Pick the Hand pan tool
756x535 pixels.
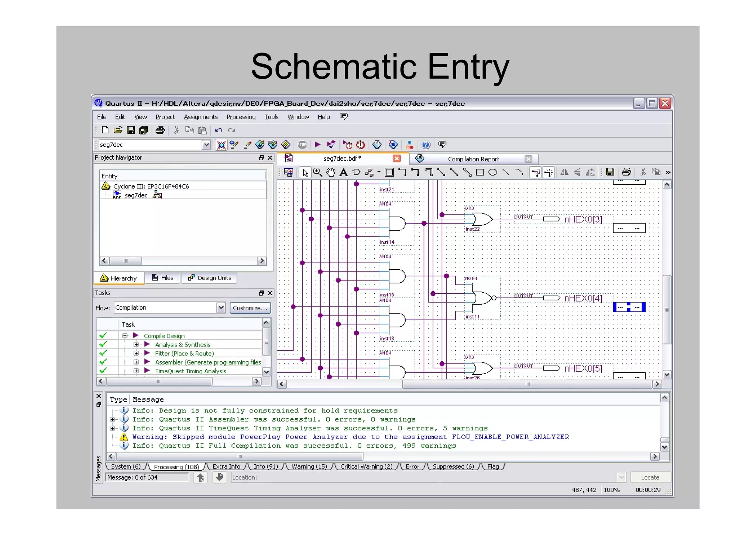pyautogui.click(x=331, y=172)
